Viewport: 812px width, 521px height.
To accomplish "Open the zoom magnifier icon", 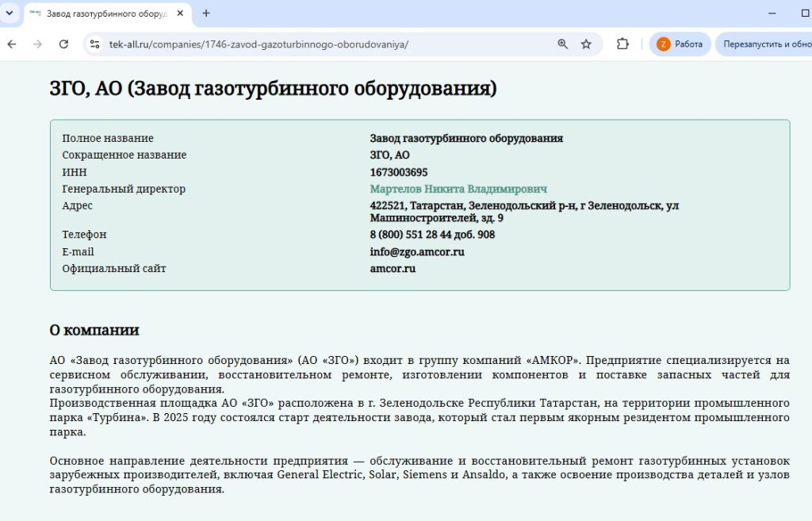I will pyautogui.click(x=562, y=44).
